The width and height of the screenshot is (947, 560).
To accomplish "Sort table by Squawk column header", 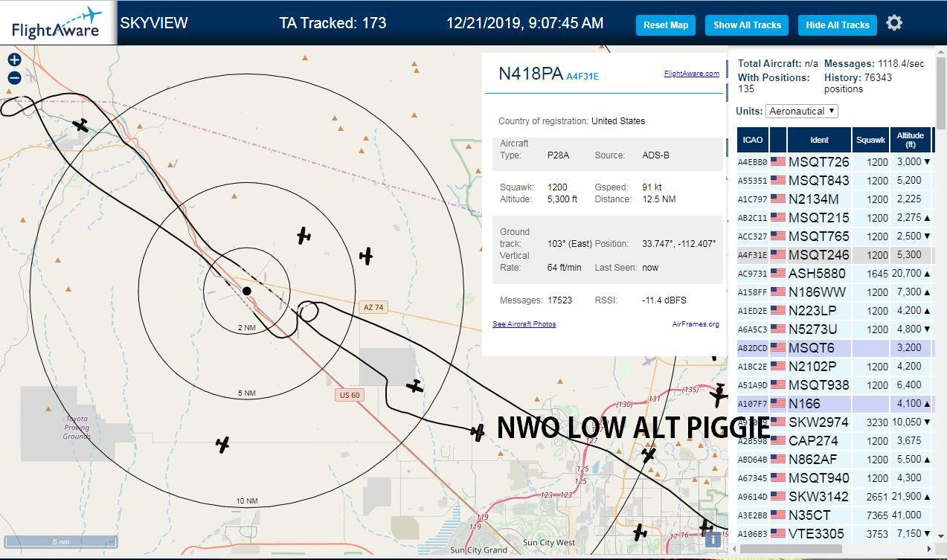I will point(870,140).
